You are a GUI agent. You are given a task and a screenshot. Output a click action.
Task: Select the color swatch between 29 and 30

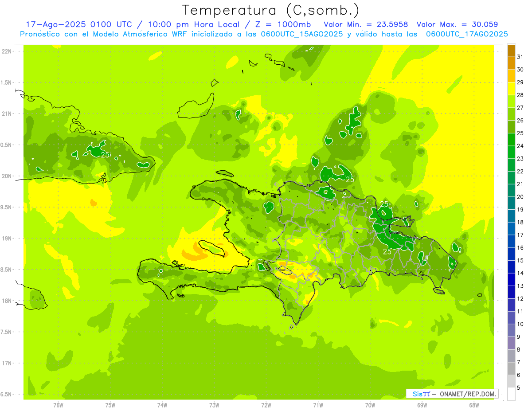coord(511,75)
